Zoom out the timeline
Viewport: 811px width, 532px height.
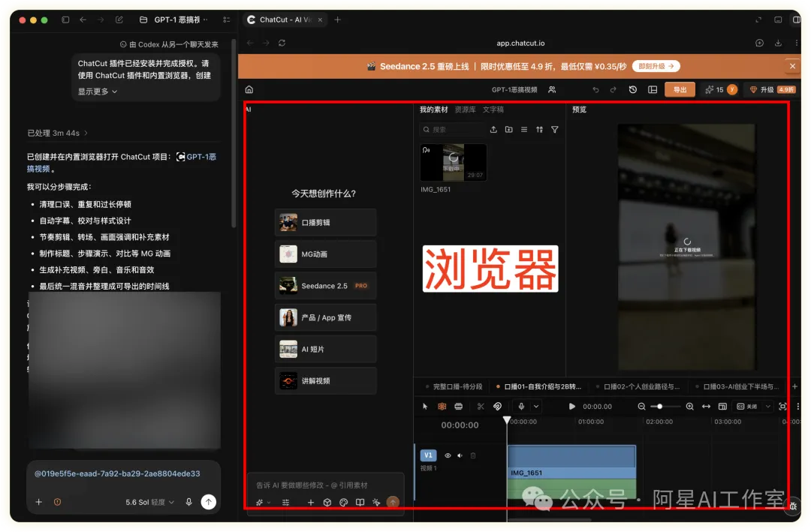[x=641, y=407]
